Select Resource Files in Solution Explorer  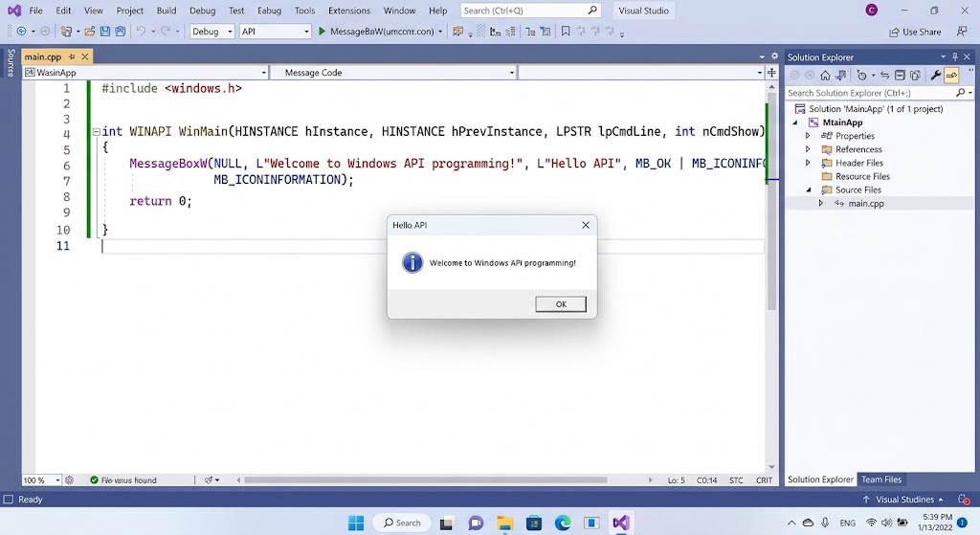tap(862, 176)
